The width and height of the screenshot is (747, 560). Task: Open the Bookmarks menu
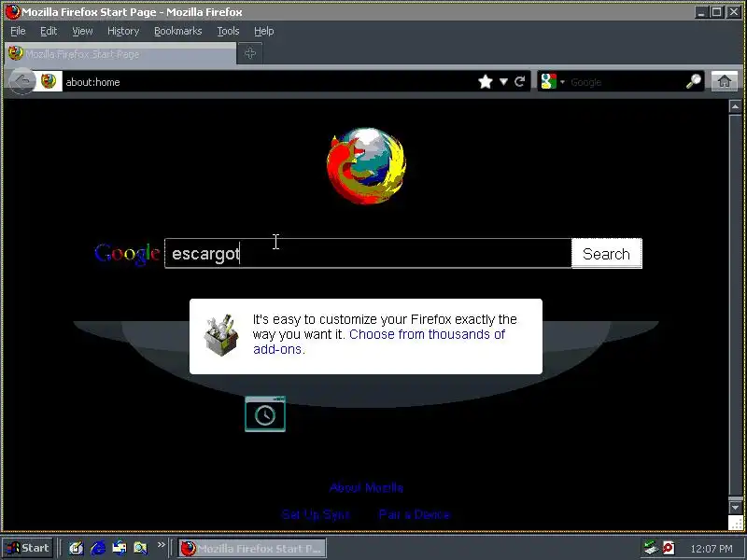click(178, 31)
